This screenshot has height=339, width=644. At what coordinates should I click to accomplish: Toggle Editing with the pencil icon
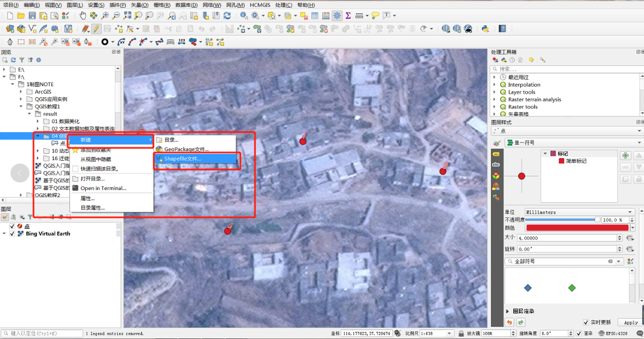pos(96,29)
